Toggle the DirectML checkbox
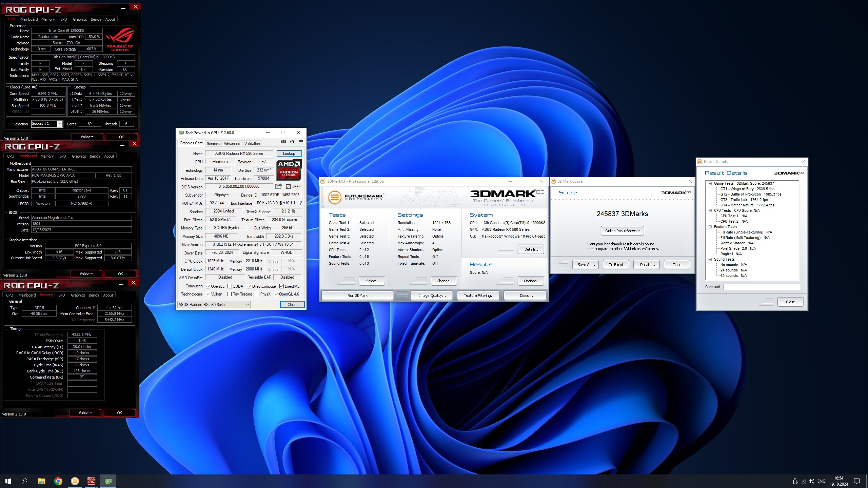868x488 pixels. click(x=281, y=286)
